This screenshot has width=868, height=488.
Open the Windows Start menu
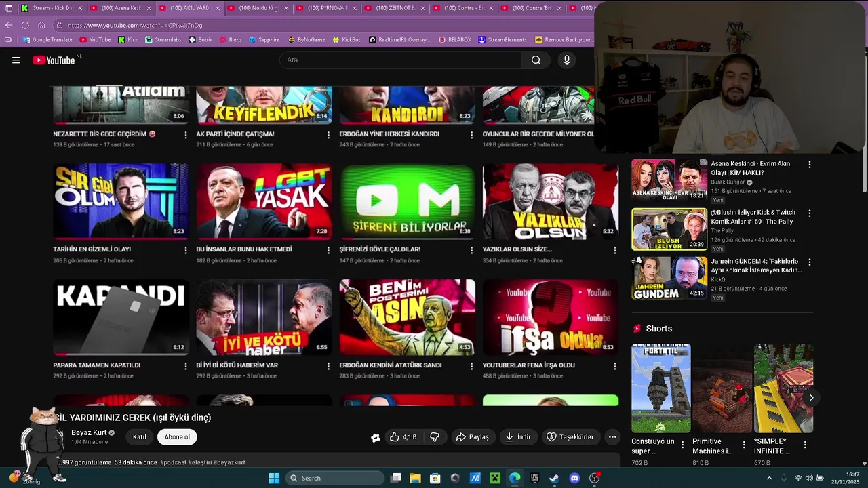tap(274, 479)
